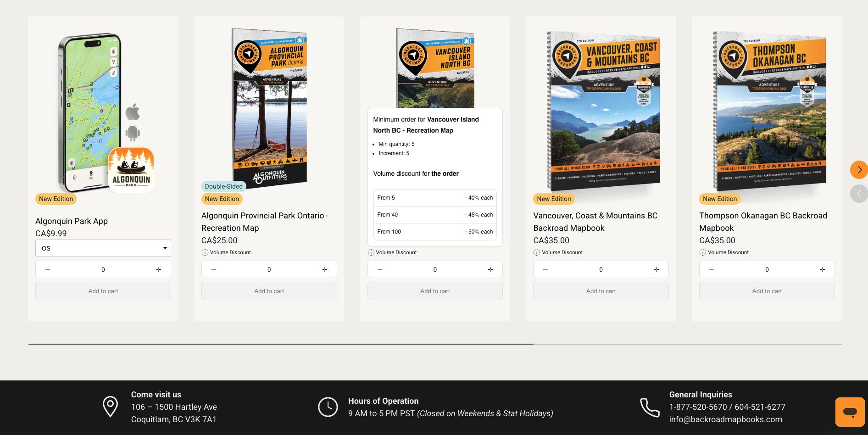The height and width of the screenshot is (435, 868).
Task: Decrease quantity for Vancouver, Coast & Mountains Mapbook
Action: (545, 269)
